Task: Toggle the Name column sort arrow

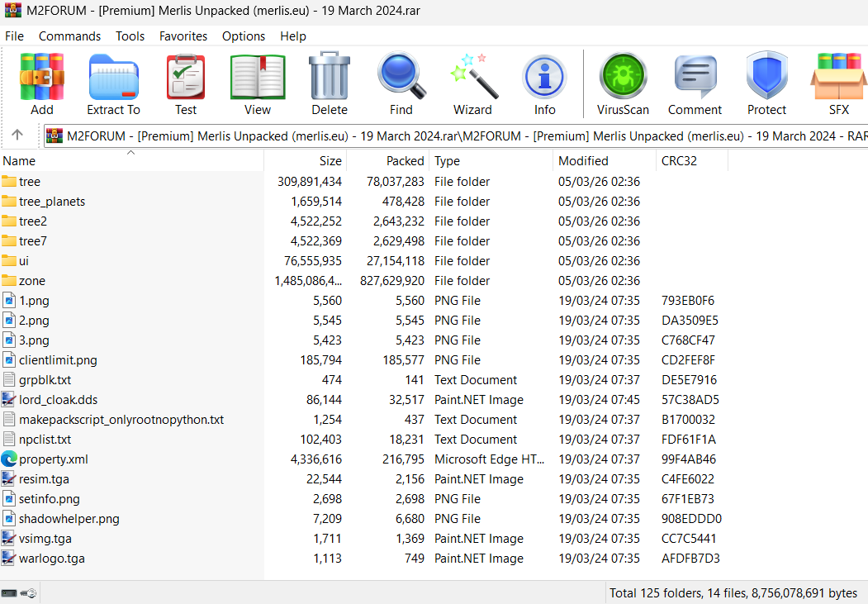Action: tap(130, 153)
